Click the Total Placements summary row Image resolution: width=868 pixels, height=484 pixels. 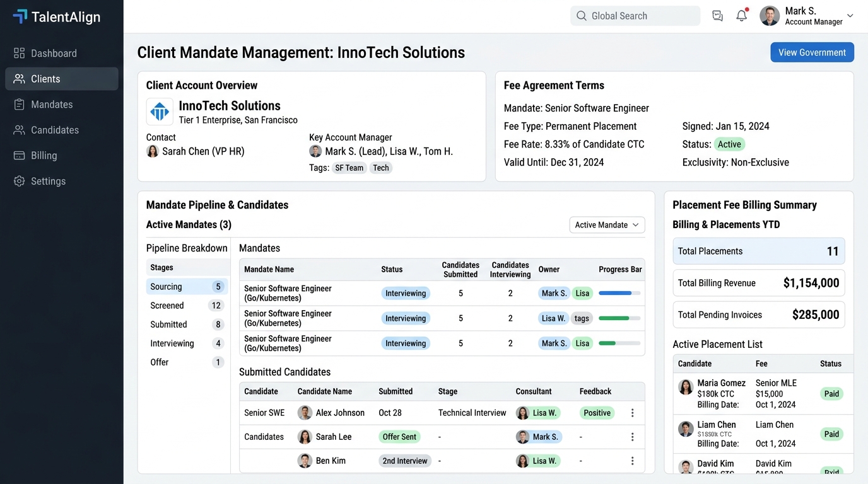click(759, 251)
